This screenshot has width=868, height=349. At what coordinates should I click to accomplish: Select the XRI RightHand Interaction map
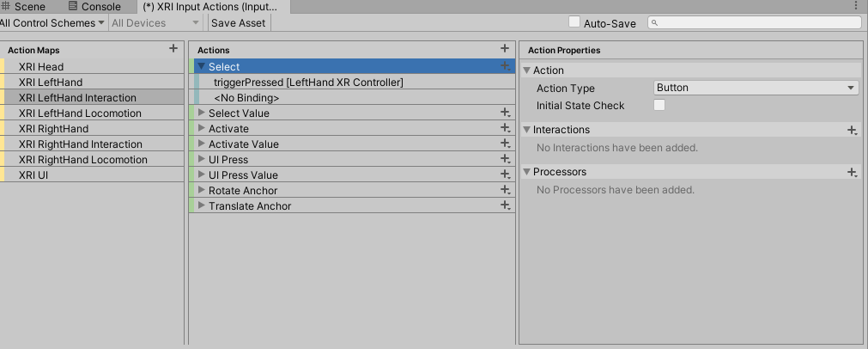click(80, 144)
